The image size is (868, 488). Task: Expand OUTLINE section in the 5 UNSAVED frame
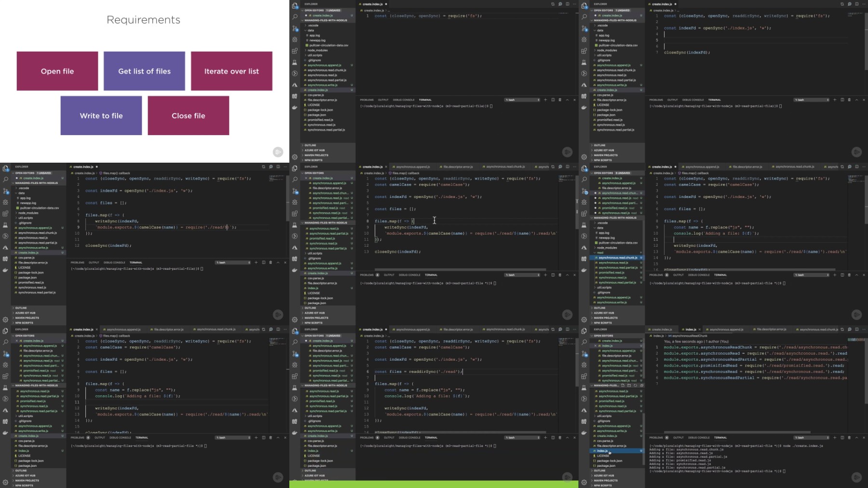pos(599,308)
